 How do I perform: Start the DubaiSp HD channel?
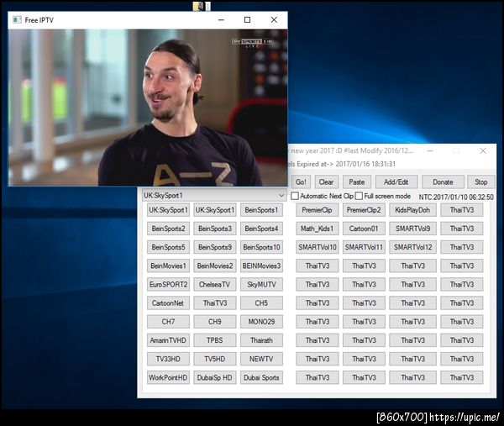pos(215,378)
